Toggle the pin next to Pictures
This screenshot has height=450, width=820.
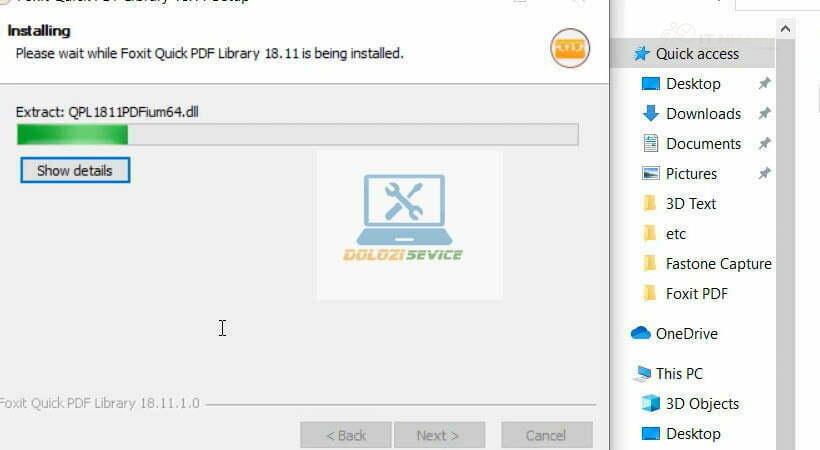[x=764, y=173]
